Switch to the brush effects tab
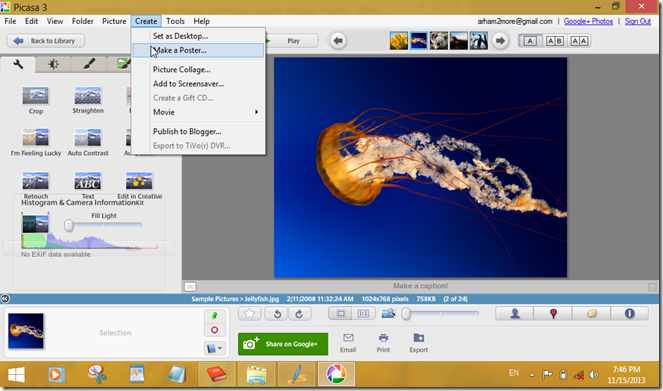The width and height of the screenshot is (663, 391). pyautogui.click(x=89, y=64)
